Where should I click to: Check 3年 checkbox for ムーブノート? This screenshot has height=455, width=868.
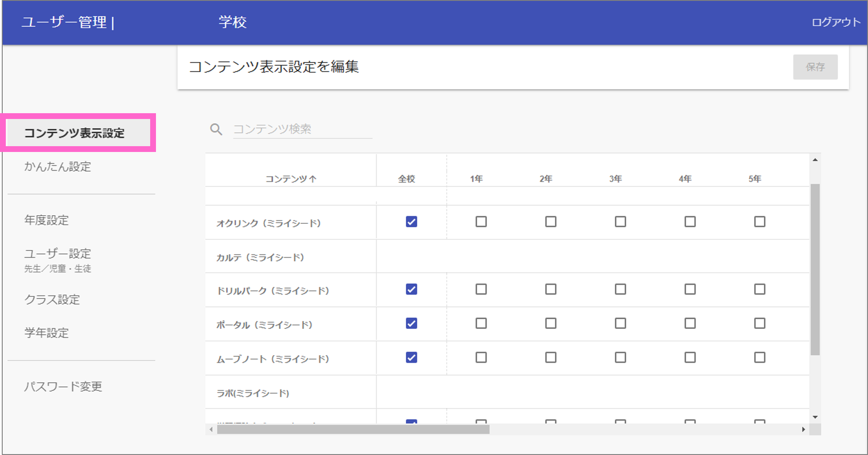coord(620,357)
